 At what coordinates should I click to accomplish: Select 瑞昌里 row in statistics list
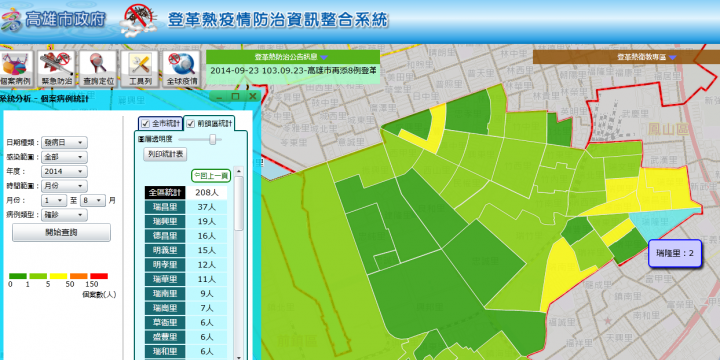click(186, 207)
